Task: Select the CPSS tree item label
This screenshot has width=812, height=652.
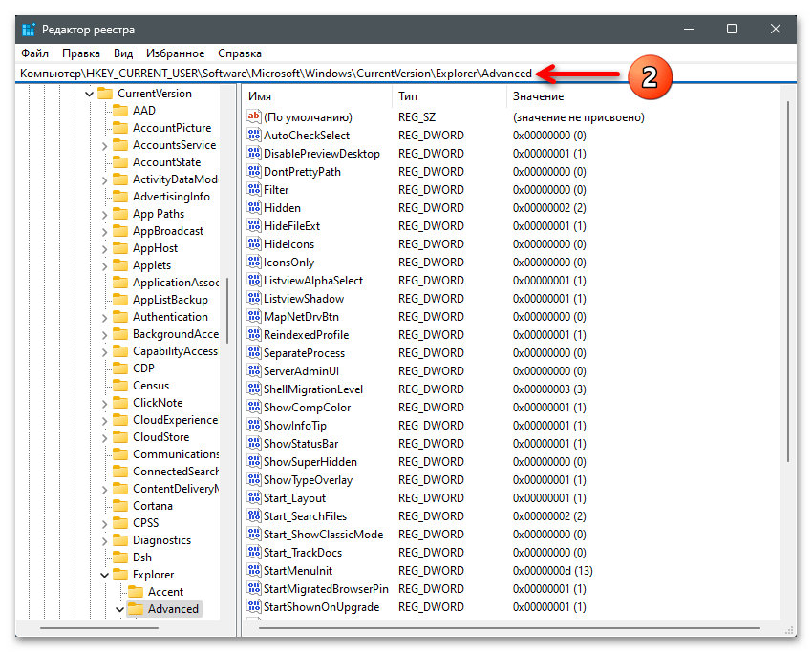Action: click(x=146, y=522)
